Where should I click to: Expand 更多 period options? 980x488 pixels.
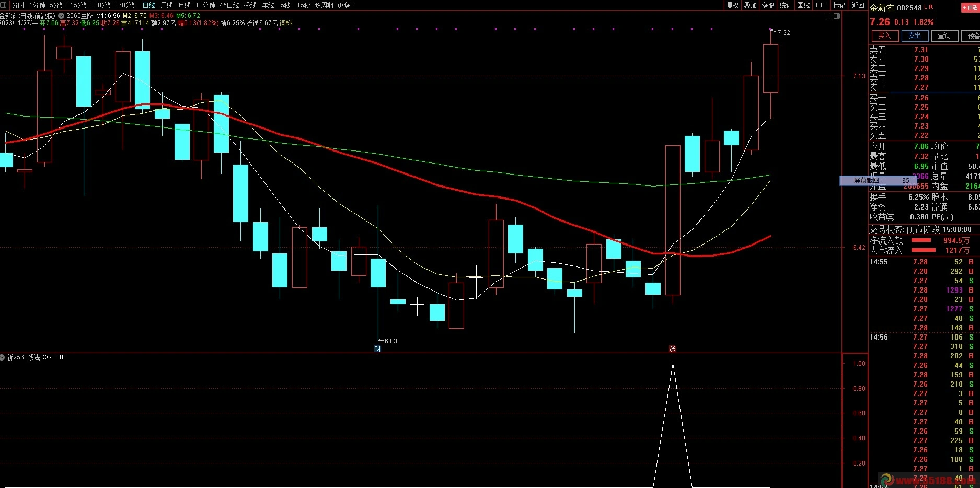[x=346, y=5]
